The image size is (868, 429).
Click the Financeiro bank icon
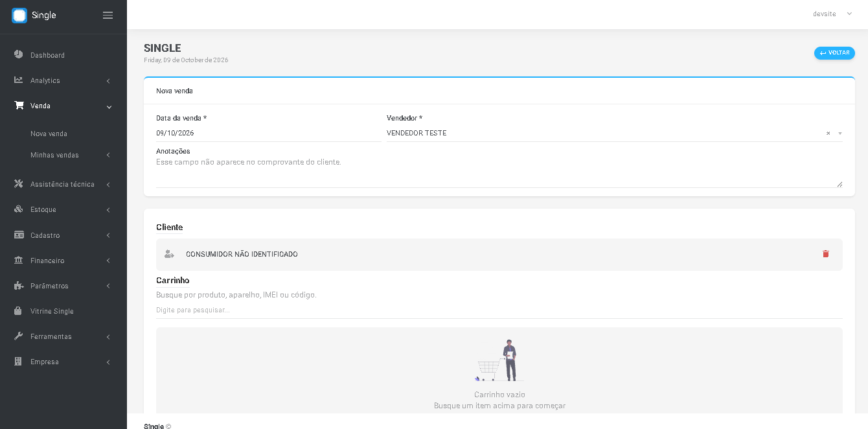click(19, 260)
